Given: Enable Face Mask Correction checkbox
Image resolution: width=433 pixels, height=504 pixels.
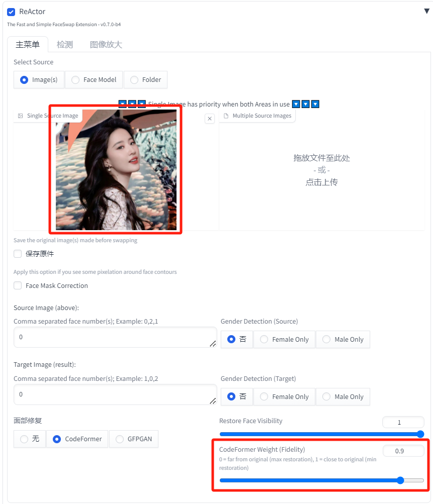Looking at the screenshot, I should point(18,285).
